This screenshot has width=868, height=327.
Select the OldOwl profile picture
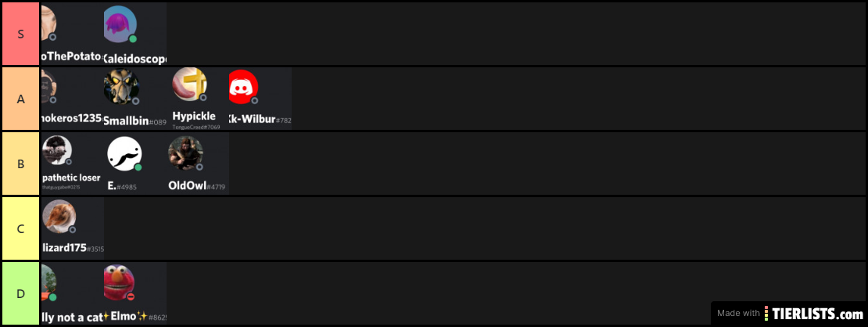coord(185,153)
